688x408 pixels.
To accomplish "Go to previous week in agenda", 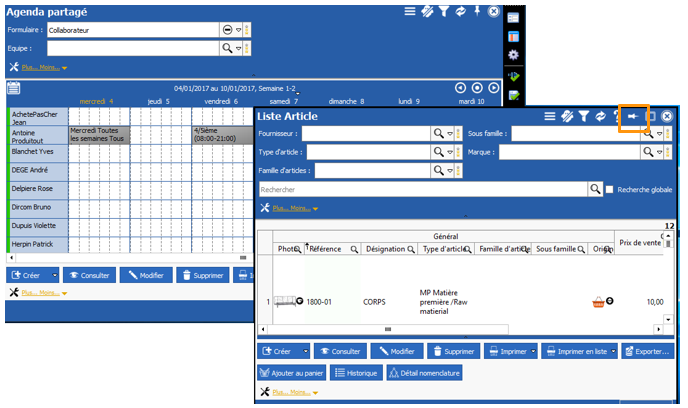I will [460, 88].
